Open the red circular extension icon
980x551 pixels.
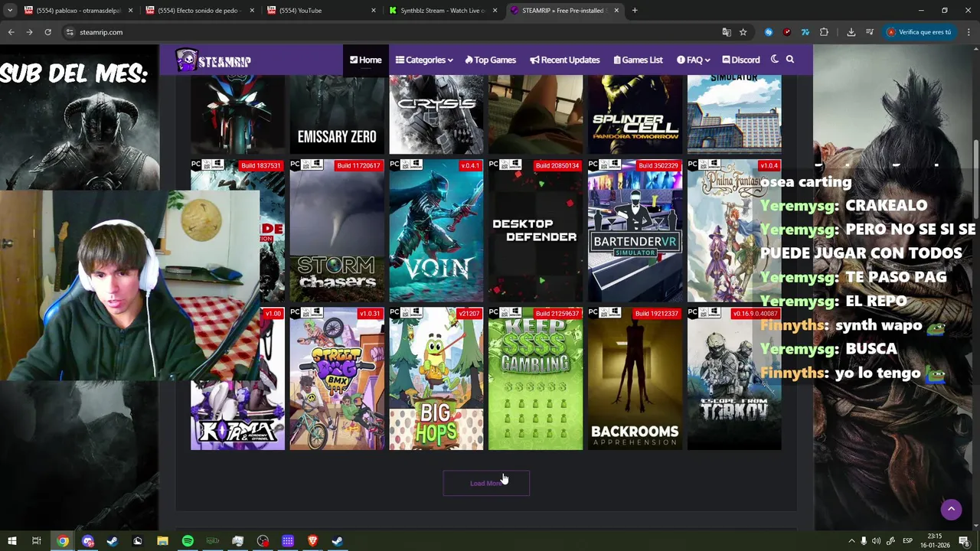[787, 32]
